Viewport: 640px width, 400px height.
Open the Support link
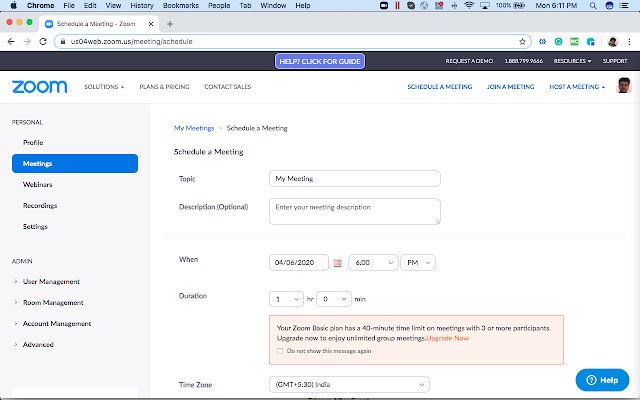pos(615,61)
